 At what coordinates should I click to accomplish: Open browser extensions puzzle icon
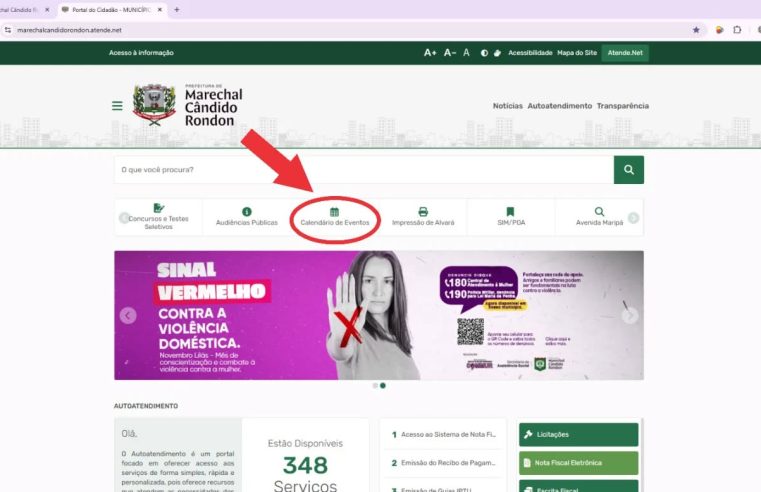tap(737, 30)
